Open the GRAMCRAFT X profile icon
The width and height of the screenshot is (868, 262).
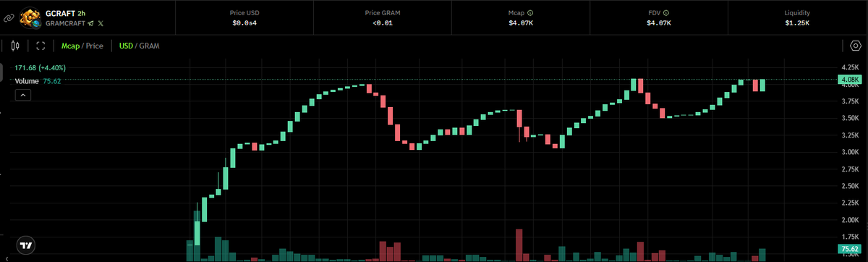click(101, 24)
